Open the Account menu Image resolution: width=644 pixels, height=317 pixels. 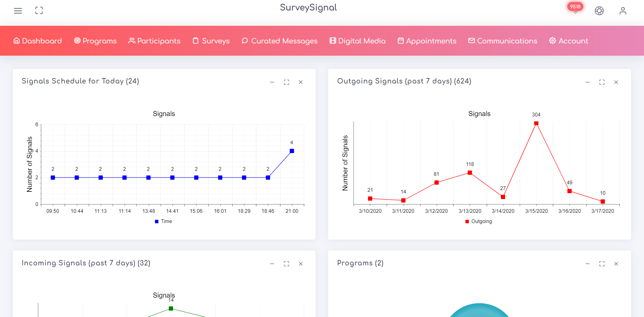(569, 41)
